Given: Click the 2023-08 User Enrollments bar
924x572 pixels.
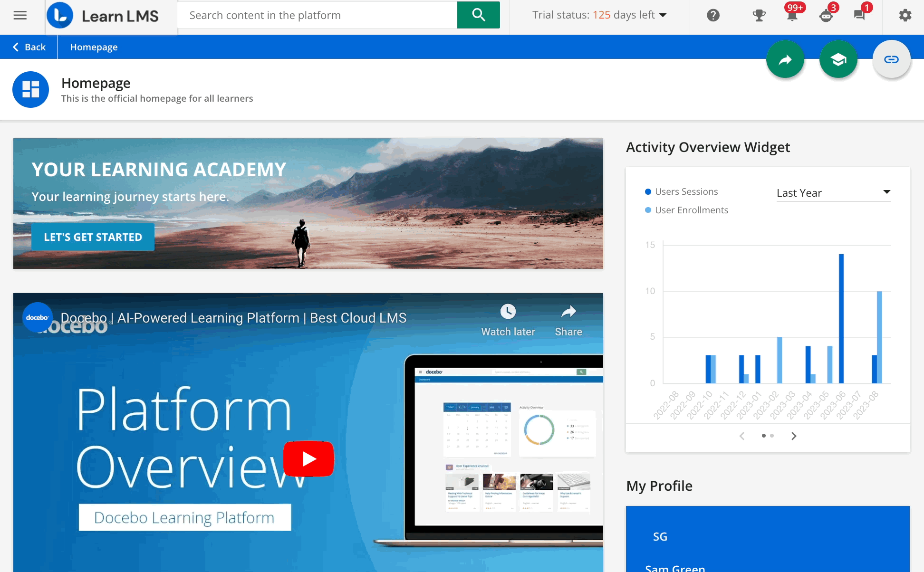Looking at the screenshot, I should click(x=879, y=337).
